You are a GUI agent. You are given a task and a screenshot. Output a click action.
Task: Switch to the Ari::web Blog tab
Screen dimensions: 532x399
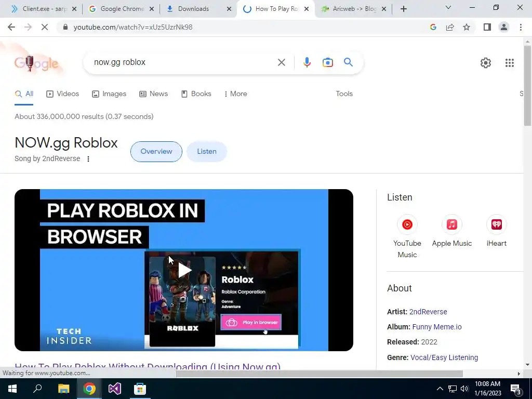click(354, 9)
